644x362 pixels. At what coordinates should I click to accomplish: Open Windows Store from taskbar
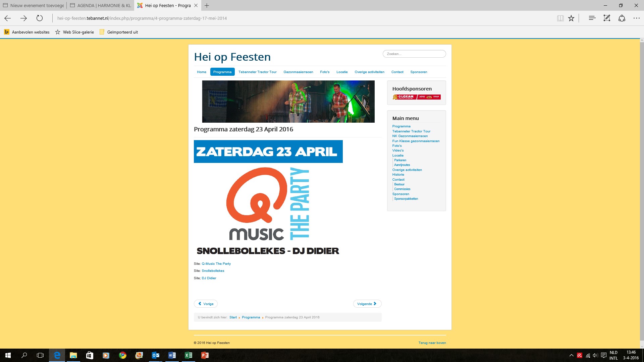point(90,355)
